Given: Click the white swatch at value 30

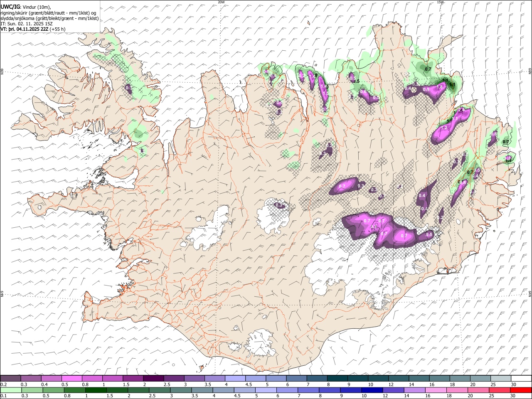Looking at the screenshot, I should [x=520, y=378].
